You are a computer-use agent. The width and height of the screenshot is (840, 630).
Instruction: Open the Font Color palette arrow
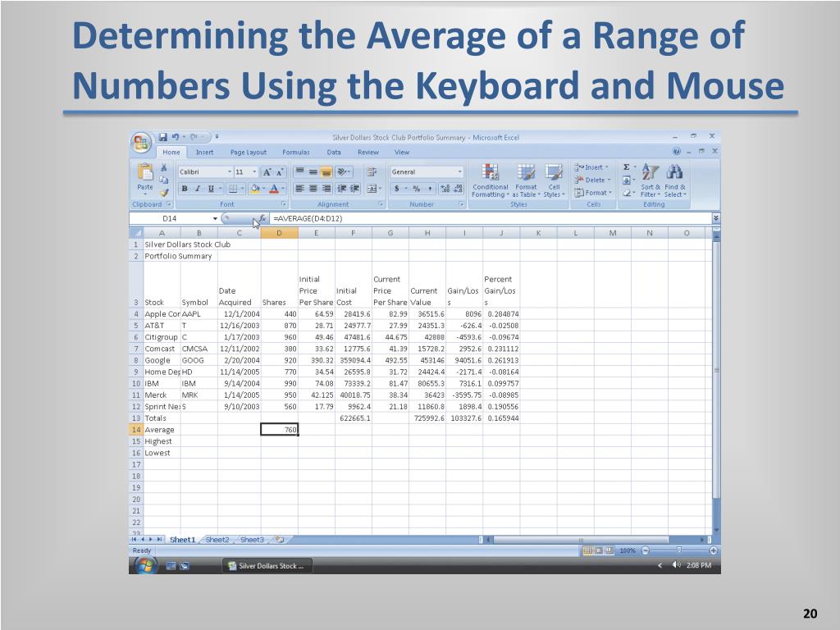coord(283,189)
